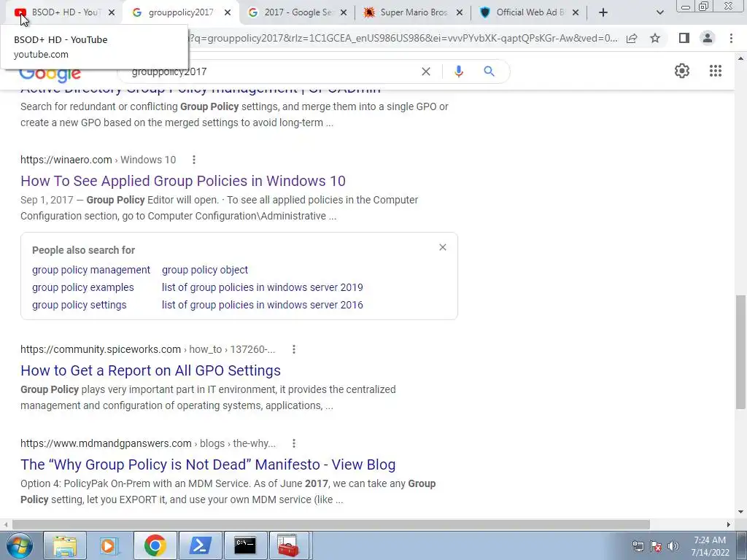Search list of group policies in windows server 2016
The image size is (747, 560).
point(263,305)
